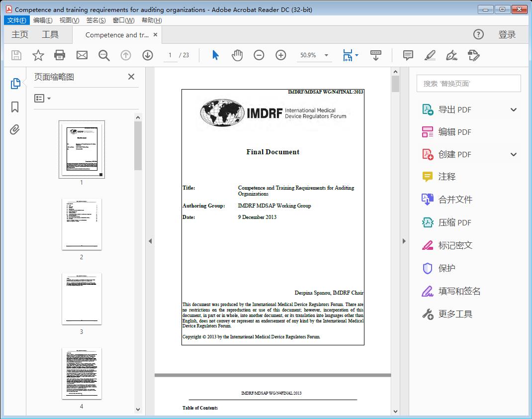Open the 创建 PDF tool

tap(454, 154)
